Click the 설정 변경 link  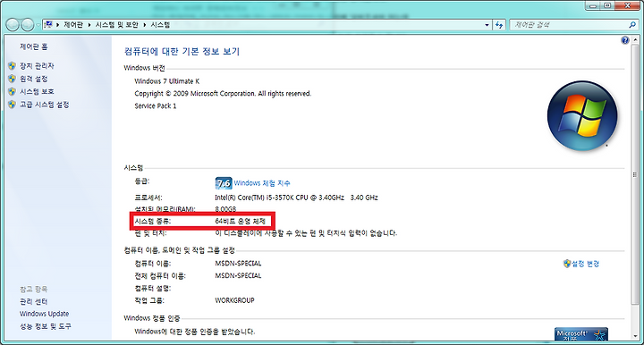coord(586,264)
